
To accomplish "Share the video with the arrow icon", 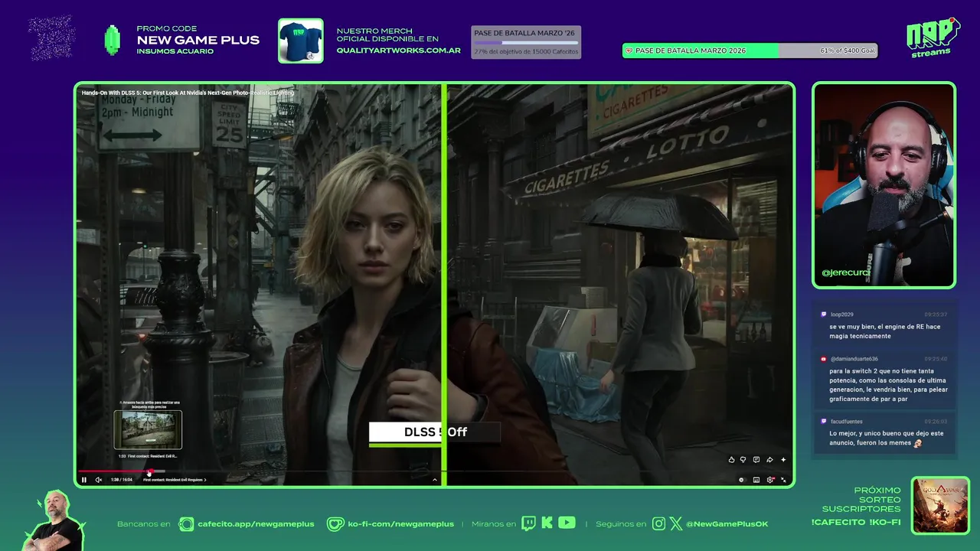I will [x=769, y=460].
